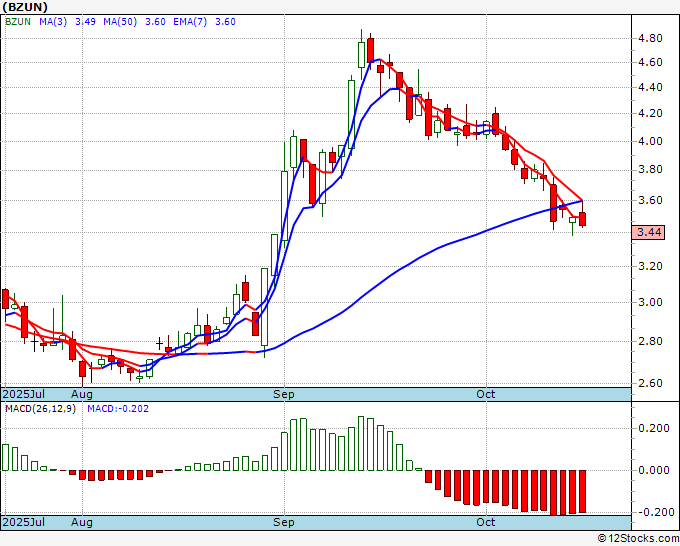This screenshot has width=680, height=546.
Task: Click the 4.80 price axis label
Action: pyautogui.click(x=650, y=38)
